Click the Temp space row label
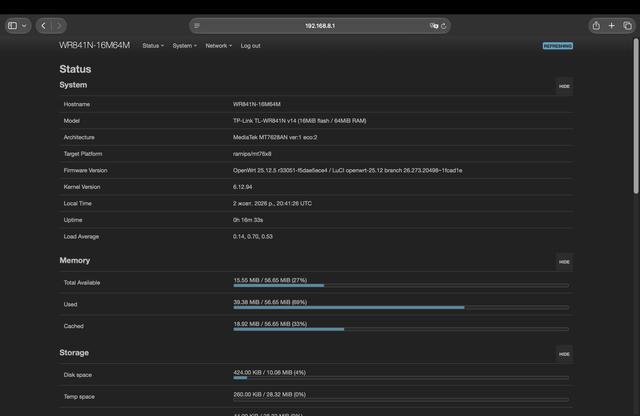 click(x=79, y=396)
